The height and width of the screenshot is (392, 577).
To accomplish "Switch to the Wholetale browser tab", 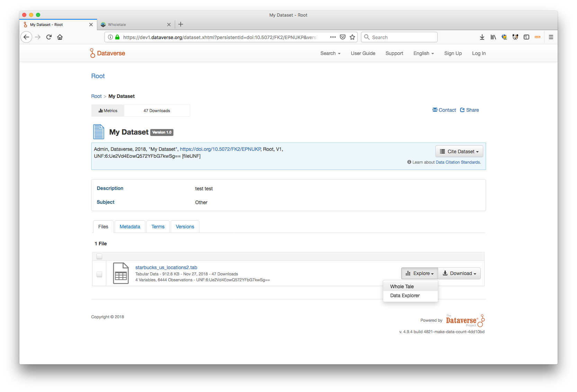I will 135,25.
